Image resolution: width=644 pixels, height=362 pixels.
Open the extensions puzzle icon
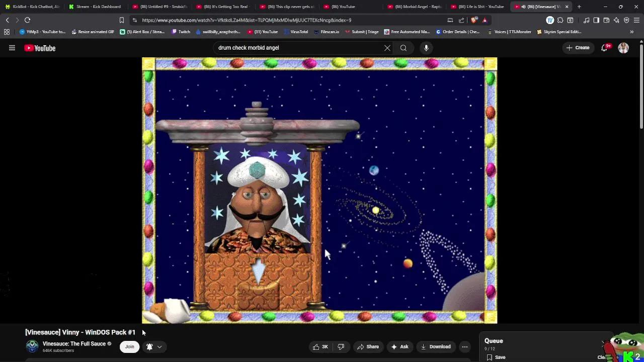[x=560, y=20]
